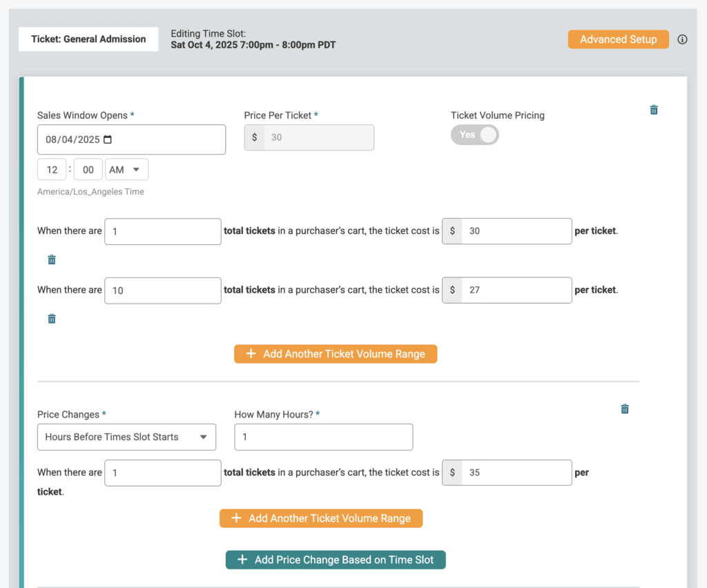
Task: Remove the Price Changes section via trash icon
Action: tap(625, 409)
